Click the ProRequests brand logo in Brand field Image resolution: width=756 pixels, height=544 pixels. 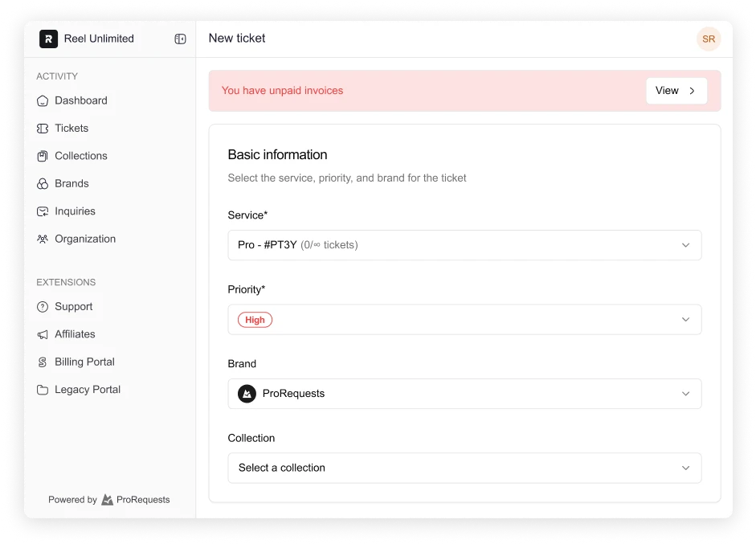coord(247,394)
